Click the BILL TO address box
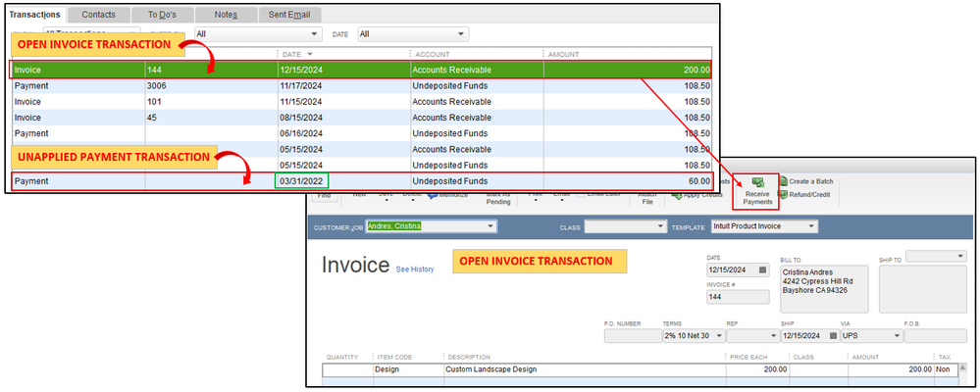The width and height of the screenshot is (980, 392). [x=824, y=289]
